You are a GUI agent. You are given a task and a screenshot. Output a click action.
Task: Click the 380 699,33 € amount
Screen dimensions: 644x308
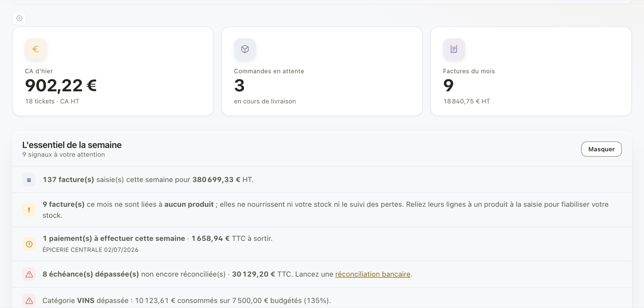tap(216, 180)
